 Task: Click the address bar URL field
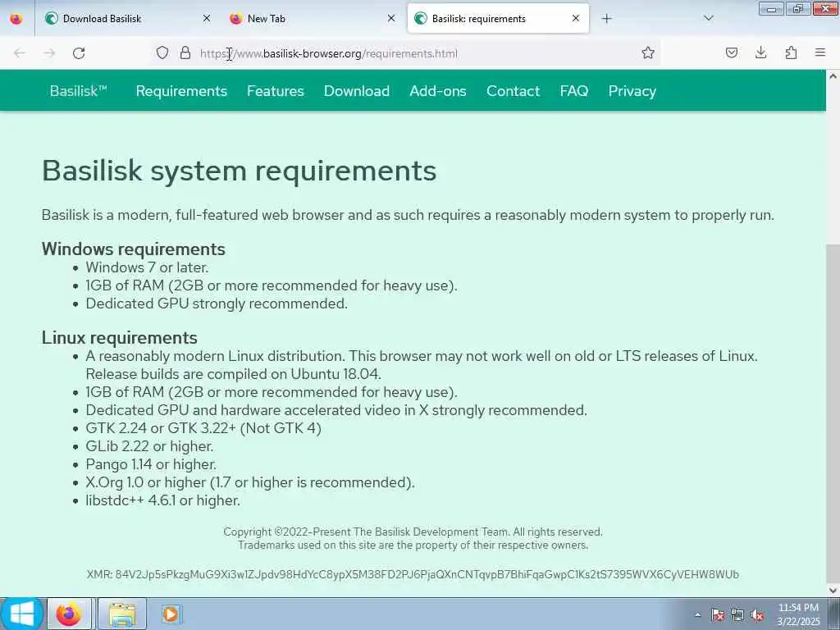[x=407, y=53]
